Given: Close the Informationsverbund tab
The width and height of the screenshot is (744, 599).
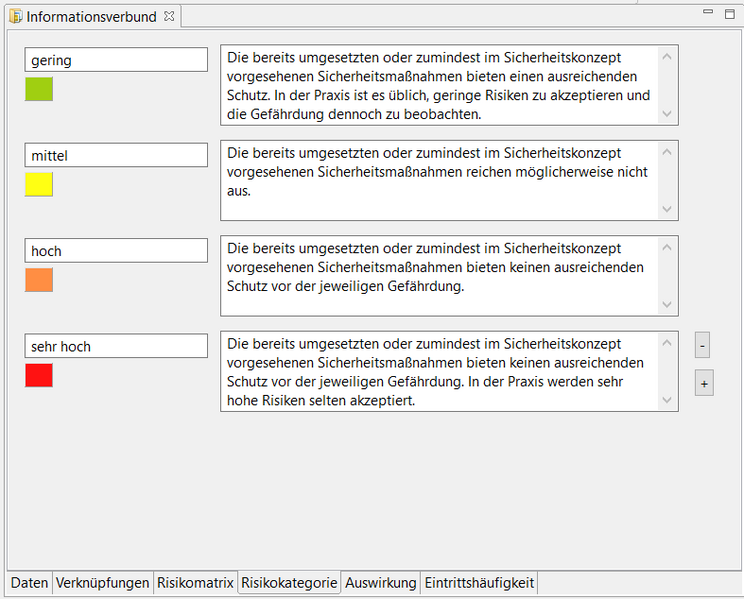Looking at the screenshot, I should [x=169, y=16].
